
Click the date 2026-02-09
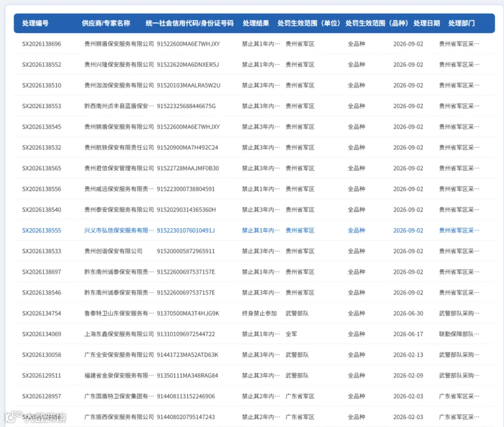click(x=408, y=376)
